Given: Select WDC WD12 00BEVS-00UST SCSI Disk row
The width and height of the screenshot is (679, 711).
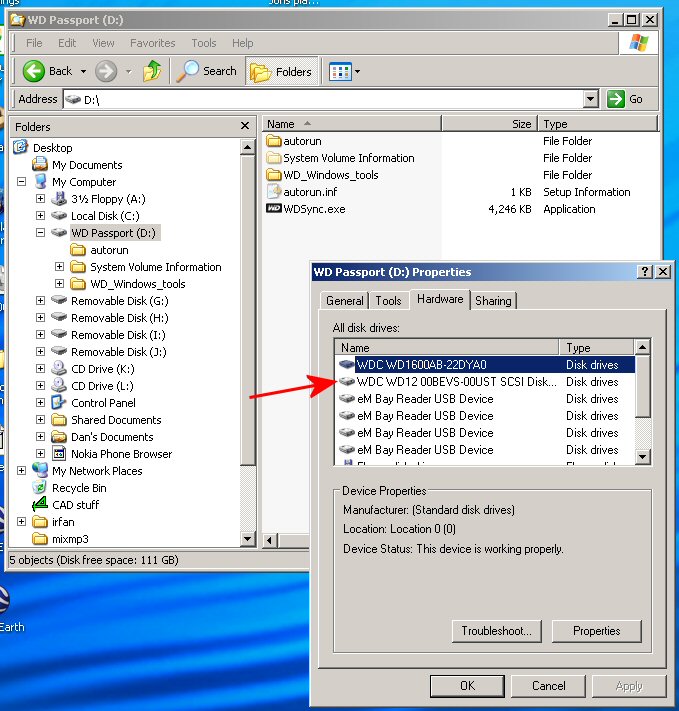Looking at the screenshot, I should [486, 382].
